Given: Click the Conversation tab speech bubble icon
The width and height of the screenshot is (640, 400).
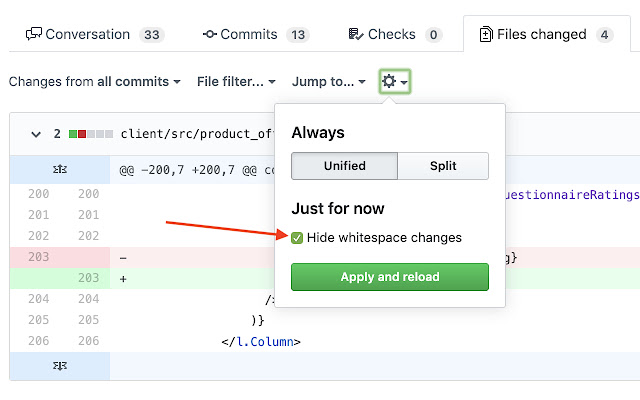Looking at the screenshot, I should tap(34, 34).
